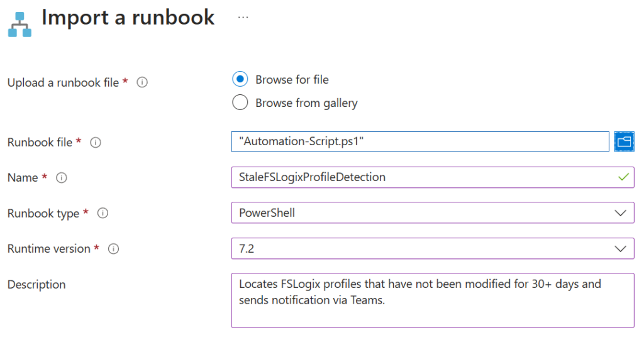Show info tooltip for Runtime version
644x347 pixels.
[114, 249]
